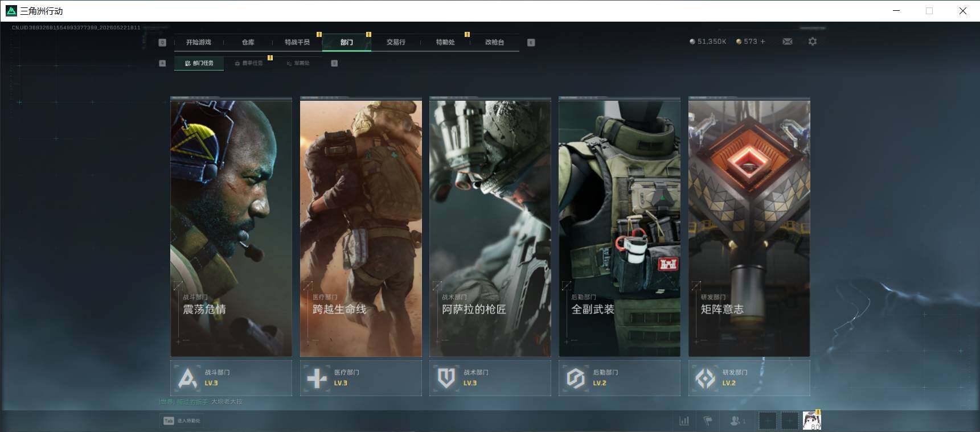Add premium currency with the plus icon
Viewport: 980px width, 432px height.
(x=763, y=42)
